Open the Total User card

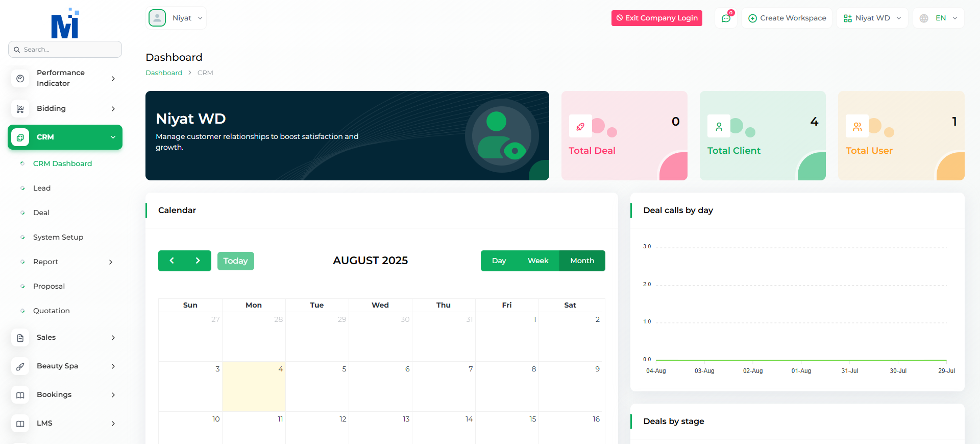[901, 135]
